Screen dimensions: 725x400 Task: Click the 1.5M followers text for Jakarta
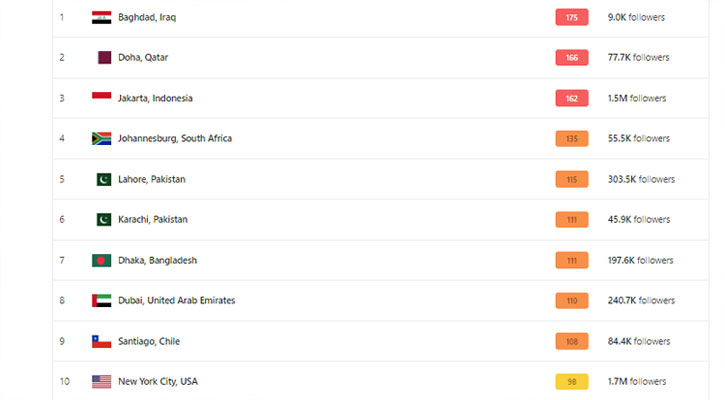tap(636, 98)
